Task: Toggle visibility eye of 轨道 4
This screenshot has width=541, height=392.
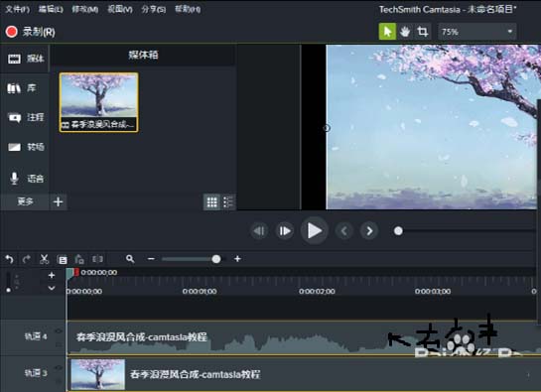Action: (x=59, y=331)
